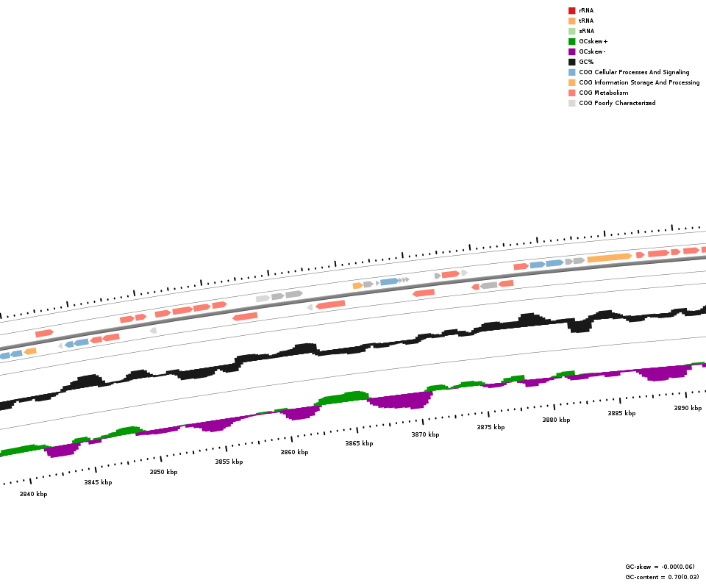Screen dimensions: 706x588
Task: Click the 3875 kbp position label
Action: 491,427
